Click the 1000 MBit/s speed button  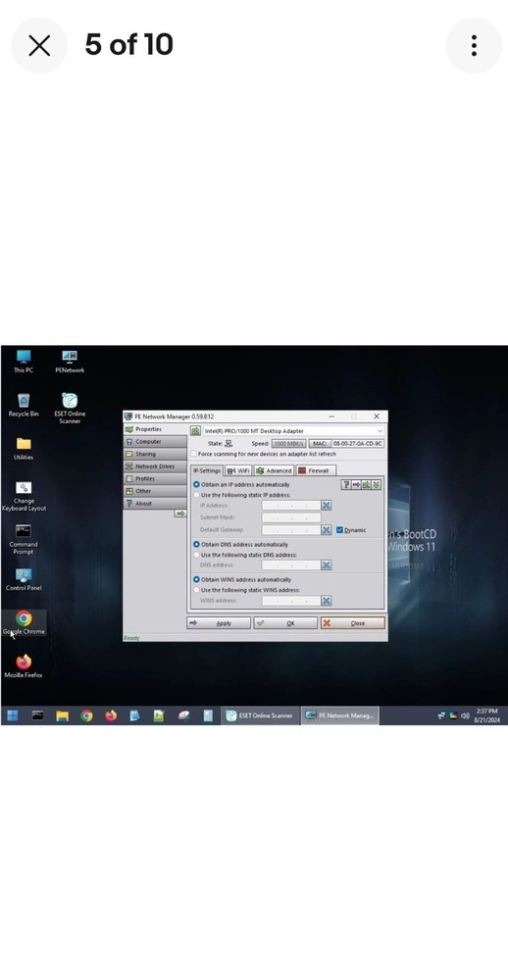pos(288,444)
